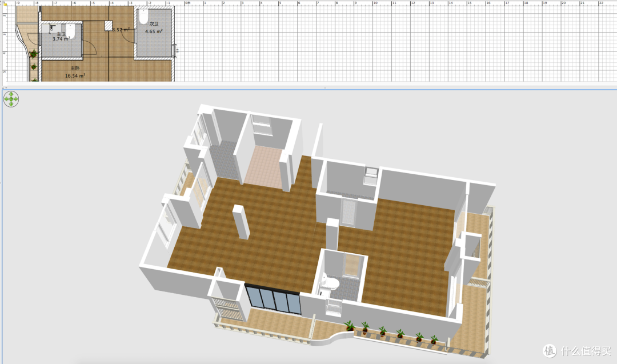Screen dimensions: 617x364
Task: Select the 主卧 16.54 m² room label
Action: (75, 72)
